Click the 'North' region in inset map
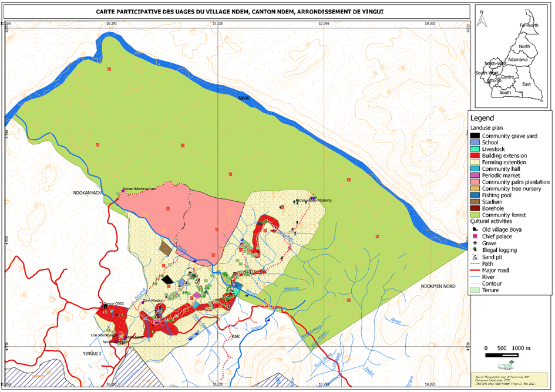The image size is (555, 392). 524,46
